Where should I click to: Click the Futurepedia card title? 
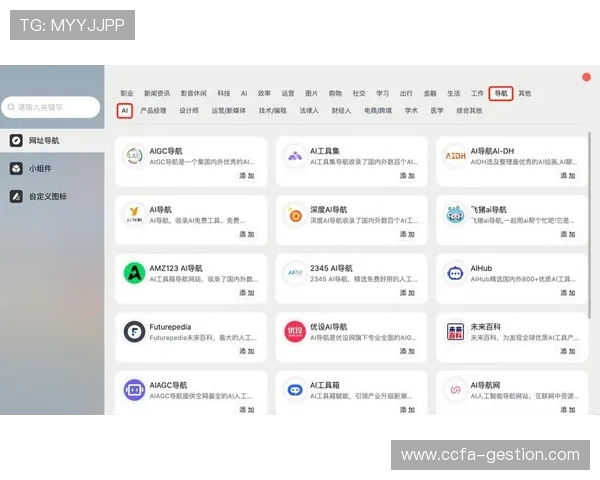(x=170, y=327)
